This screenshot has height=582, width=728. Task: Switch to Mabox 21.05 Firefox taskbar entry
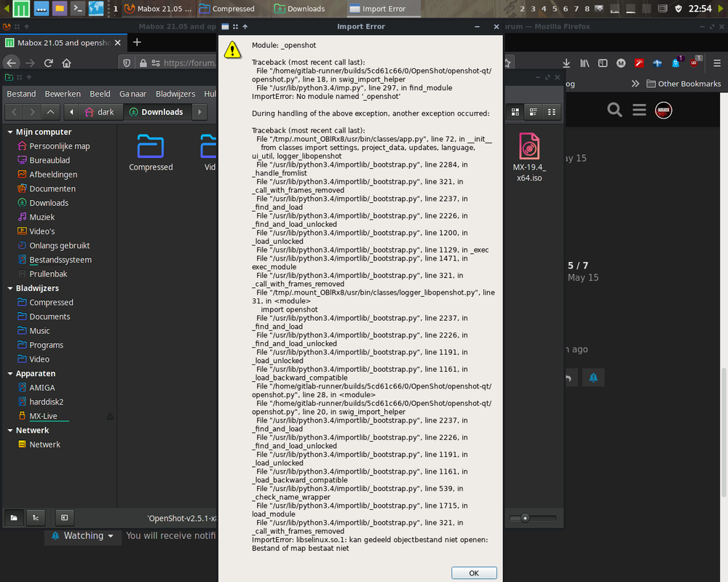[x=158, y=9]
